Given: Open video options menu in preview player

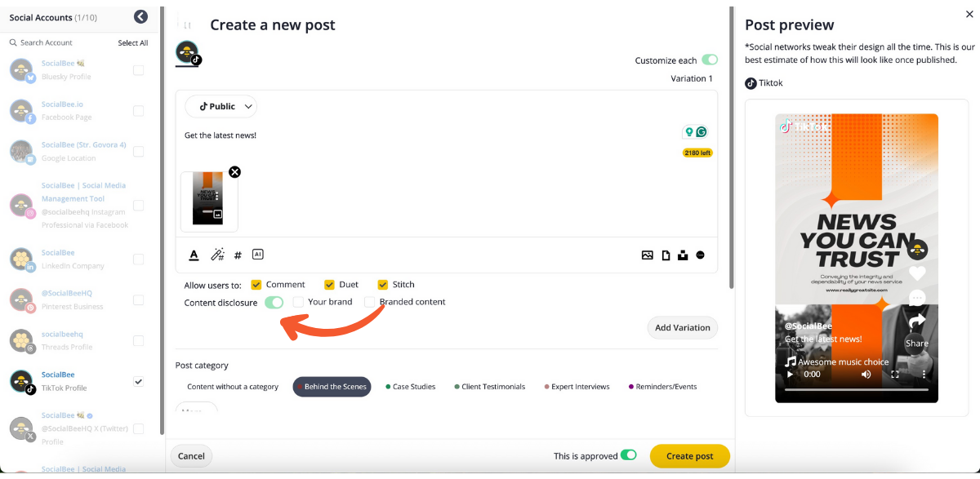Looking at the screenshot, I should pos(924,375).
